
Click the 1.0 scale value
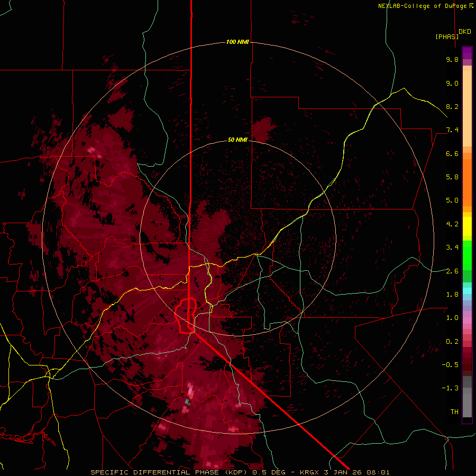pyautogui.click(x=452, y=318)
